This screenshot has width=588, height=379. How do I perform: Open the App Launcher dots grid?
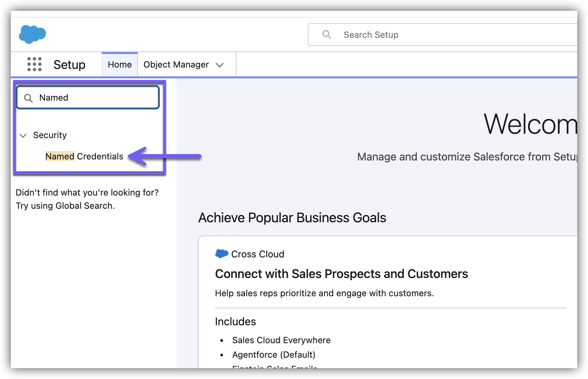pos(34,64)
